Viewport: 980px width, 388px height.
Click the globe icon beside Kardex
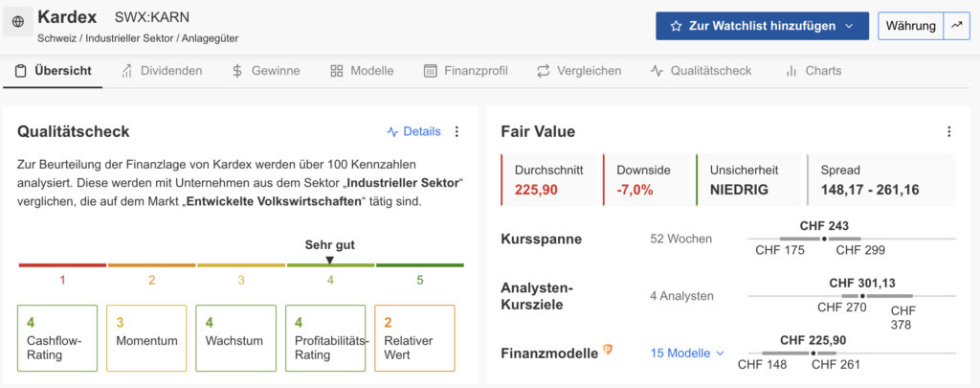click(x=18, y=21)
